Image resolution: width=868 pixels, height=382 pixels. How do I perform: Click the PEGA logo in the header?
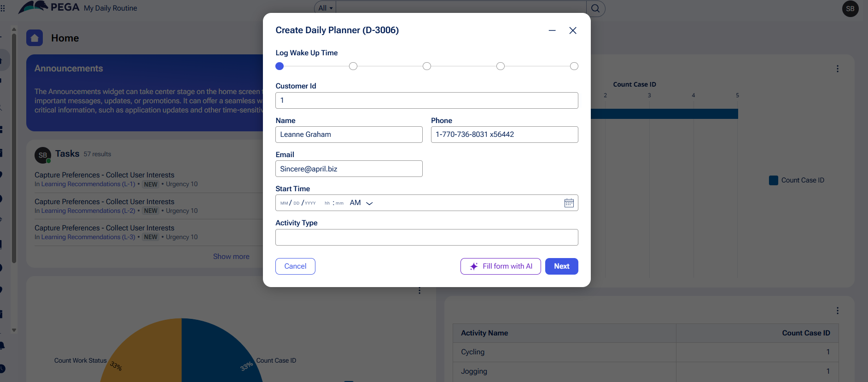(x=49, y=7)
